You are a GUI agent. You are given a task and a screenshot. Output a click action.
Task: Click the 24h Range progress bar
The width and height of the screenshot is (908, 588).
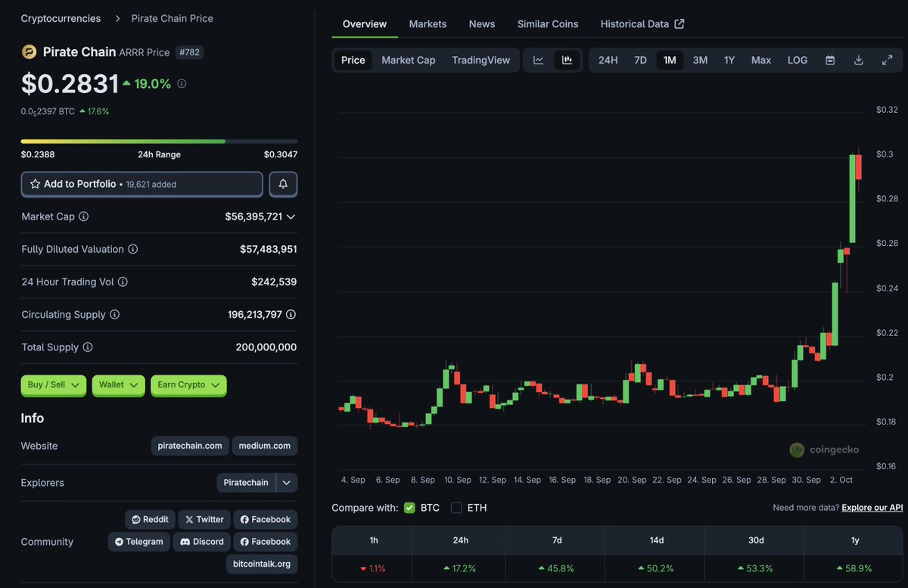(159, 142)
